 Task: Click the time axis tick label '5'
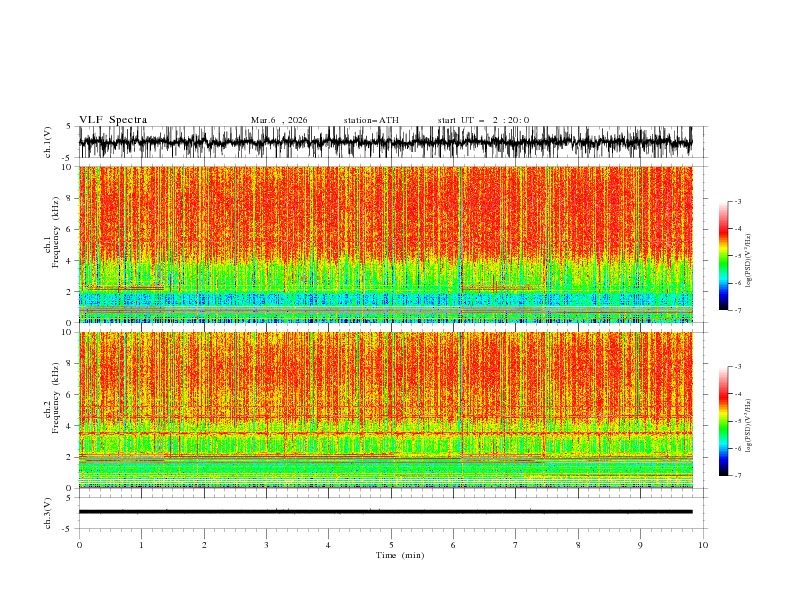tap(391, 545)
